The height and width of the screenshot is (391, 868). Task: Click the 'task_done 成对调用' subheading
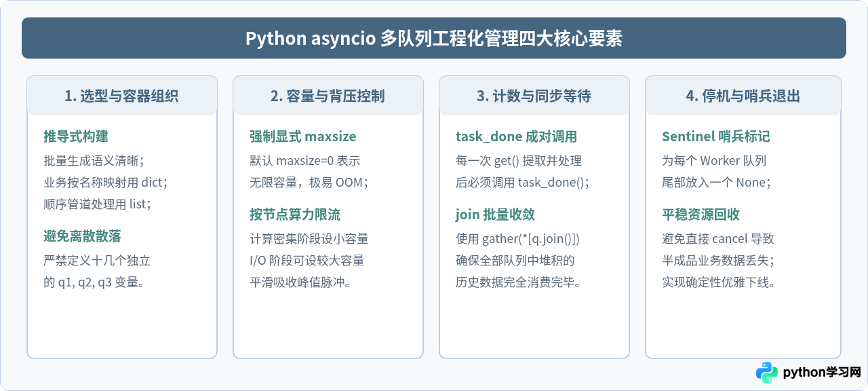point(517,136)
